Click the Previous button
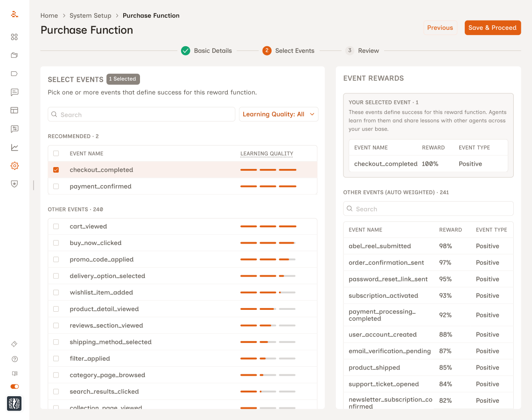This screenshot has height=420, width=532. coord(440,28)
